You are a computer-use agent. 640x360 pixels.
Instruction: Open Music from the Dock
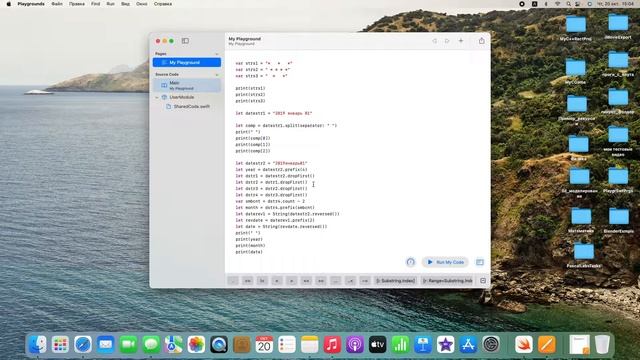click(x=332, y=345)
